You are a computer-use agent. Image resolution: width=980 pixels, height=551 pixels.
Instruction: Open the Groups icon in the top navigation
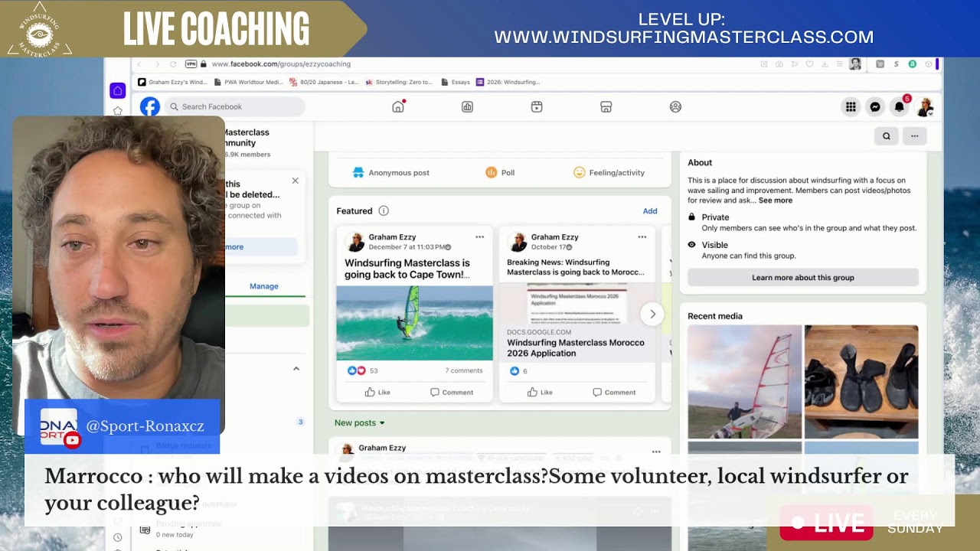pyautogui.click(x=675, y=107)
